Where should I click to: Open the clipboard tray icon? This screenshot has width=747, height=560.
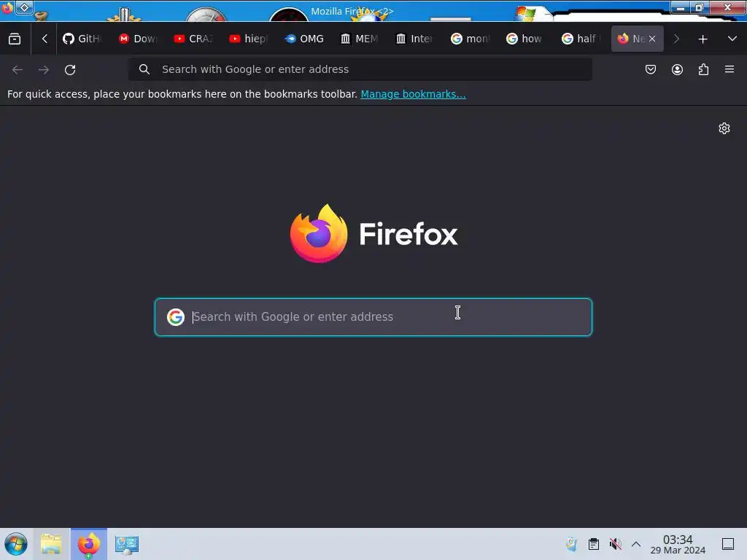coord(594,544)
